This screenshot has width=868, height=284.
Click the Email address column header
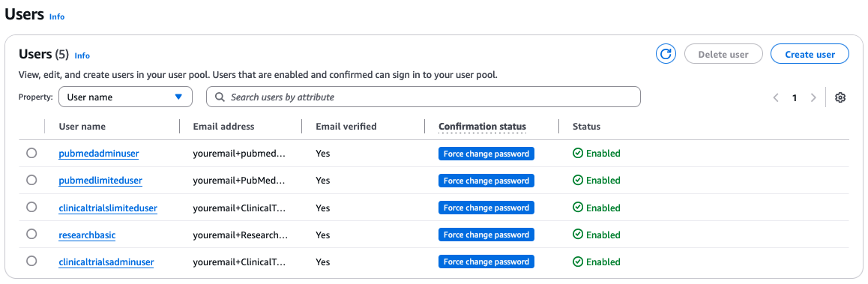(x=223, y=126)
